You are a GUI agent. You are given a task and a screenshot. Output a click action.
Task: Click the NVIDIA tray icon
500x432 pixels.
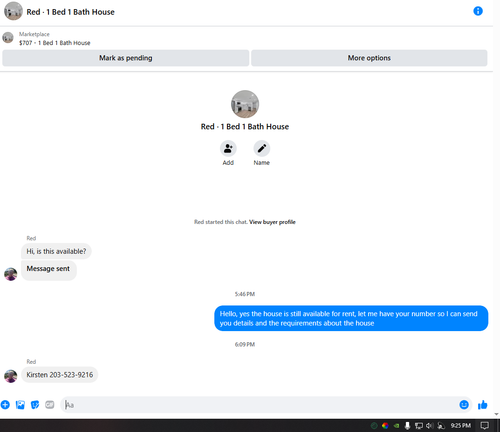396,426
